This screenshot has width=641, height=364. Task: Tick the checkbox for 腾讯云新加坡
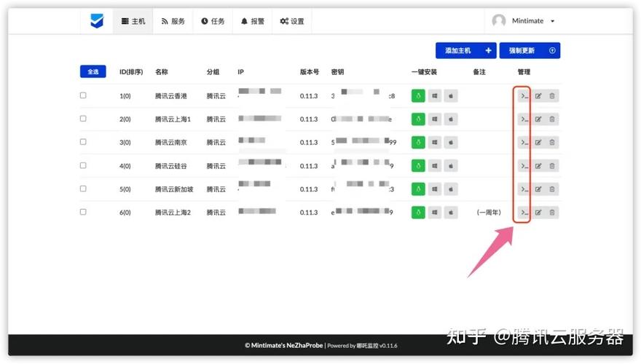(x=83, y=189)
